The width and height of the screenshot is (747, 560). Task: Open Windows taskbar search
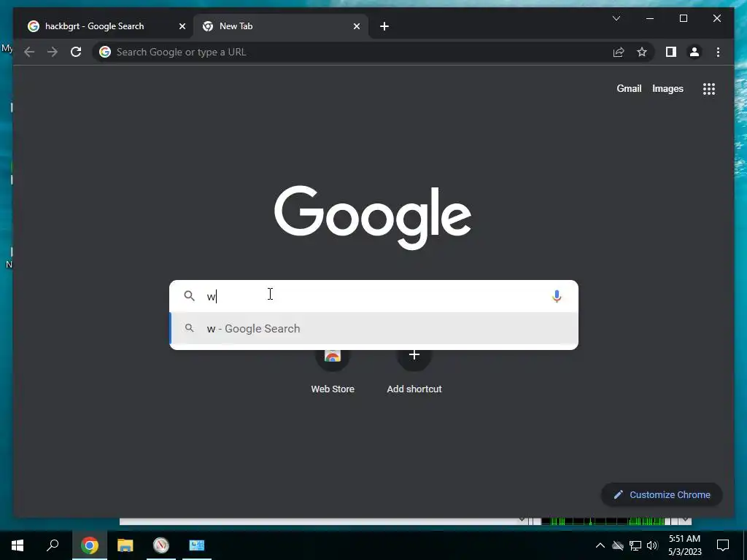pyautogui.click(x=53, y=545)
